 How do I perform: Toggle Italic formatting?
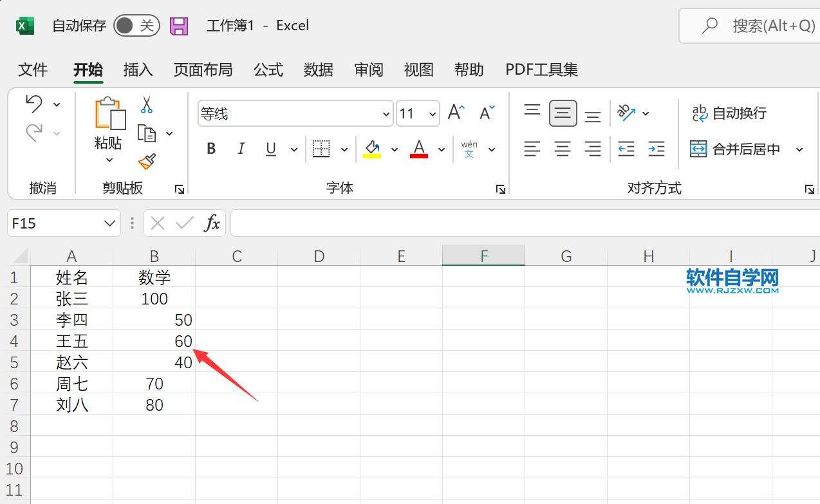pos(241,149)
